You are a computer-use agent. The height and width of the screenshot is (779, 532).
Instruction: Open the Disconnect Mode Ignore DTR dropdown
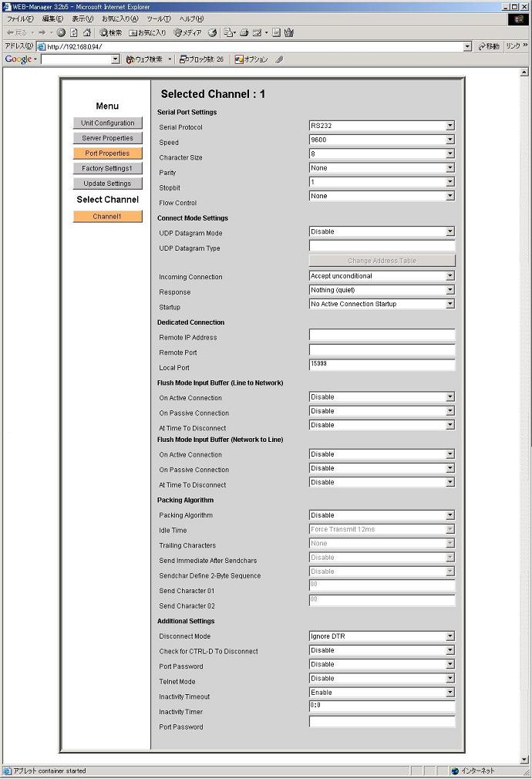382,636
